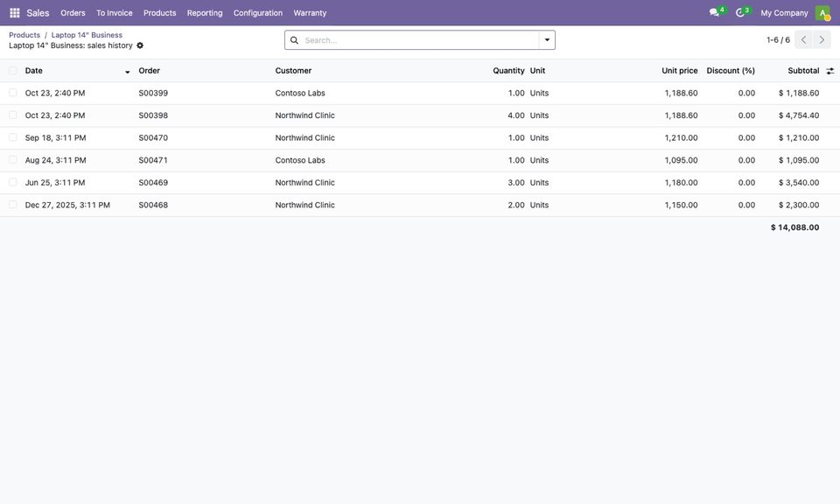
Task: Go to the previous page arrow
Action: click(x=803, y=39)
